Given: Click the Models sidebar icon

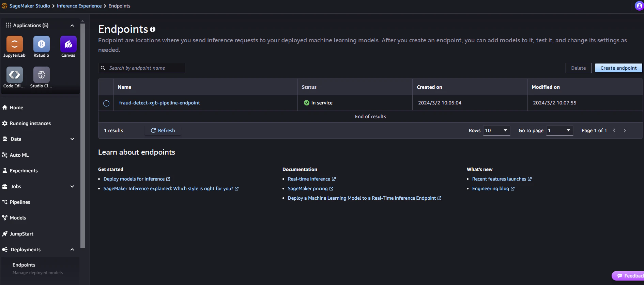Looking at the screenshot, I should point(5,218).
